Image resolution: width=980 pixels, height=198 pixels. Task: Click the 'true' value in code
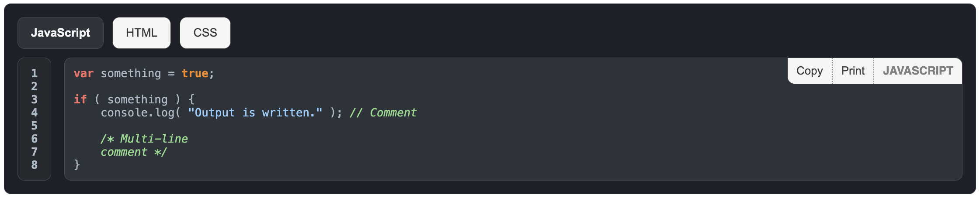[195, 73]
